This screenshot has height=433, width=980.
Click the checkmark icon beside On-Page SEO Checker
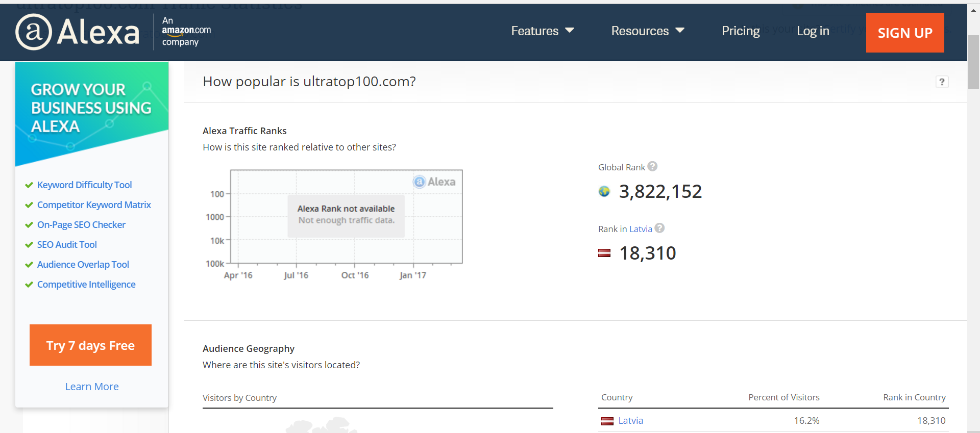(x=29, y=225)
